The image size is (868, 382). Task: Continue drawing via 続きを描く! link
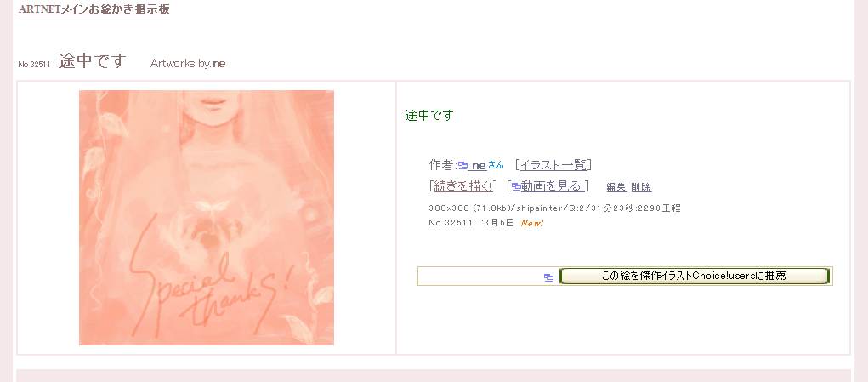tap(462, 186)
